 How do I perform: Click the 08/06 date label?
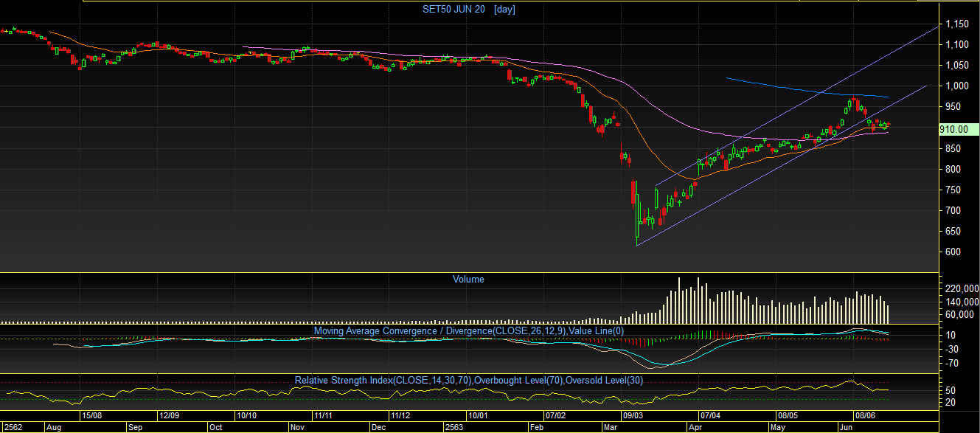pos(866,416)
